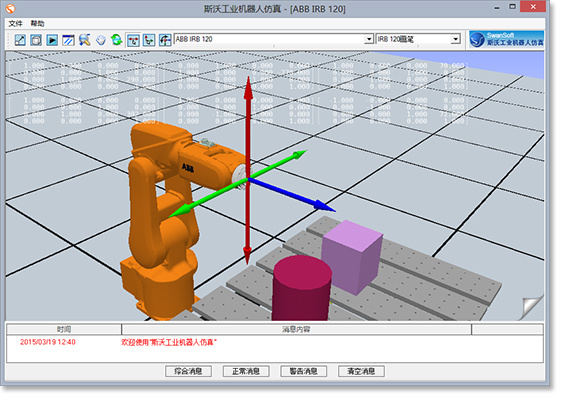Click the 清空消息 button
Image resolution: width=564 pixels, height=402 pixels.
(x=361, y=371)
